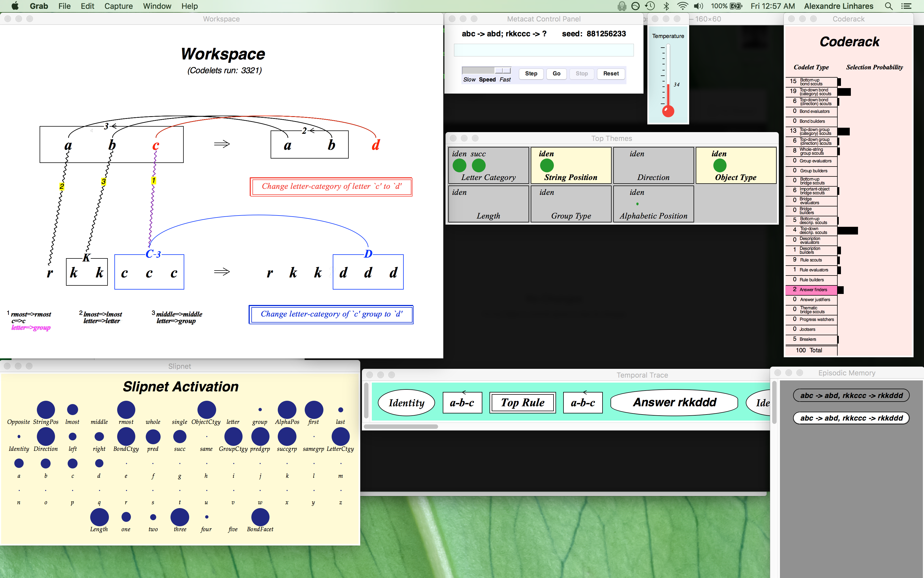Screen dimensions: 924x578
Task: Click the first node in Slipnet
Action: click(x=314, y=410)
